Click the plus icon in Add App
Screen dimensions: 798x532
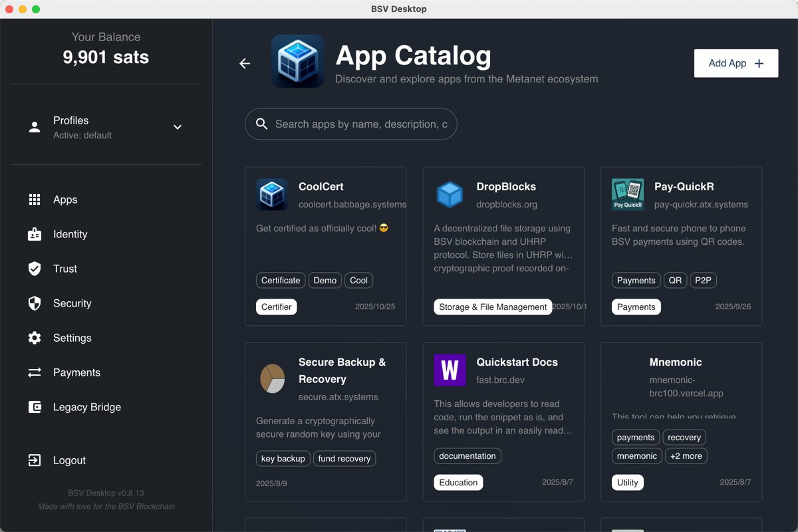click(759, 63)
